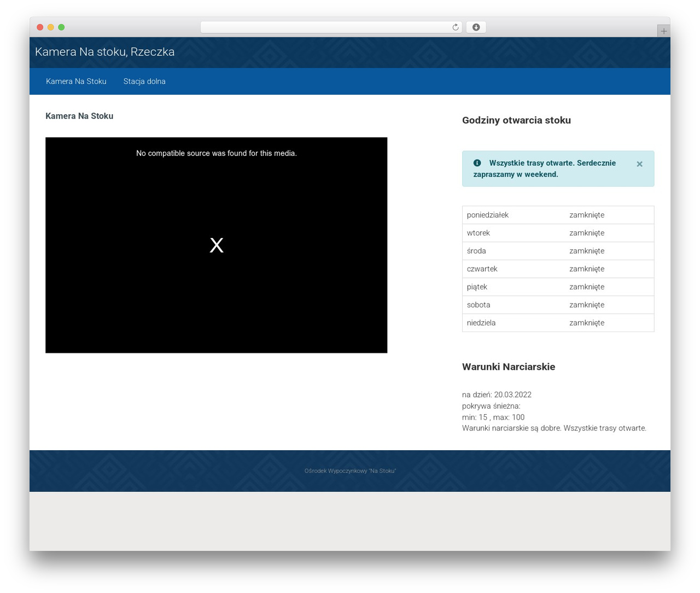The image size is (700, 593).
Task: Open the Stacja dolna menu item
Action: [x=144, y=82]
